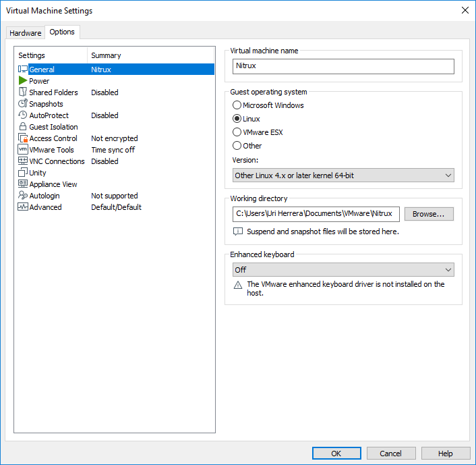Select the Power settings row

(x=116, y=81)
